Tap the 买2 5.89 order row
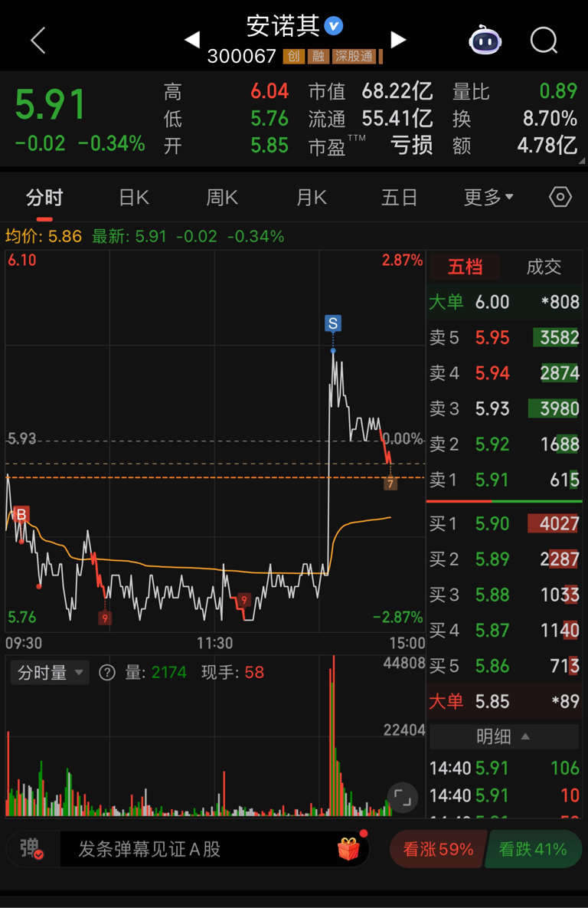 click(x=504, y=559)
